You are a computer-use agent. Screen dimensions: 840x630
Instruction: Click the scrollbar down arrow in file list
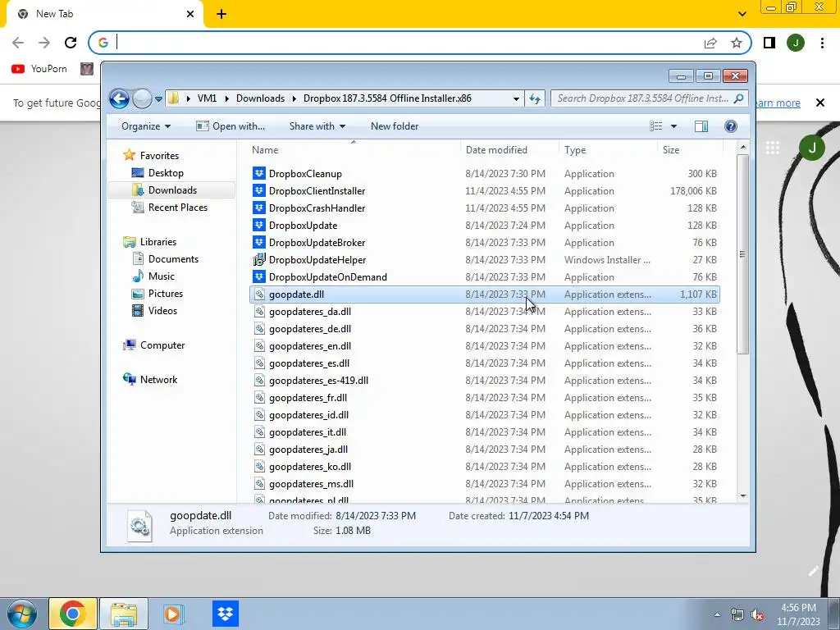tap(743, 496)
